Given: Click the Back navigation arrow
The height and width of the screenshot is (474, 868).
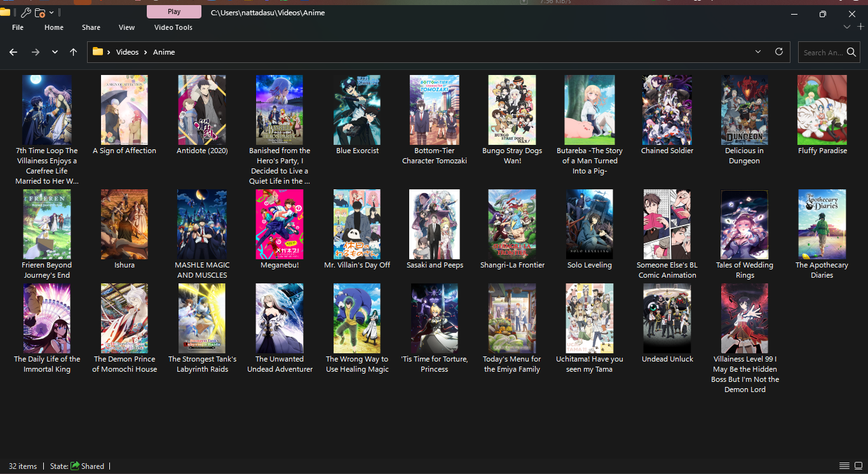Looking at the screenshot, I should 13,52.
